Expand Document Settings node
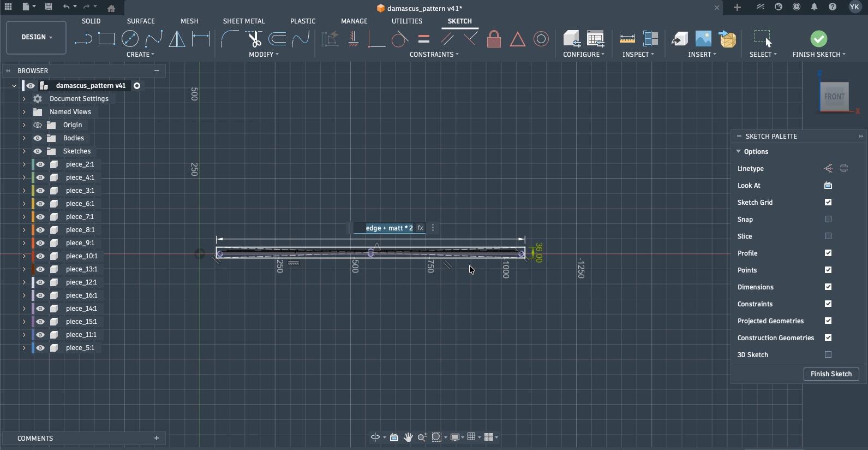The width and height of the screenshot is (868, 450). 24,99
